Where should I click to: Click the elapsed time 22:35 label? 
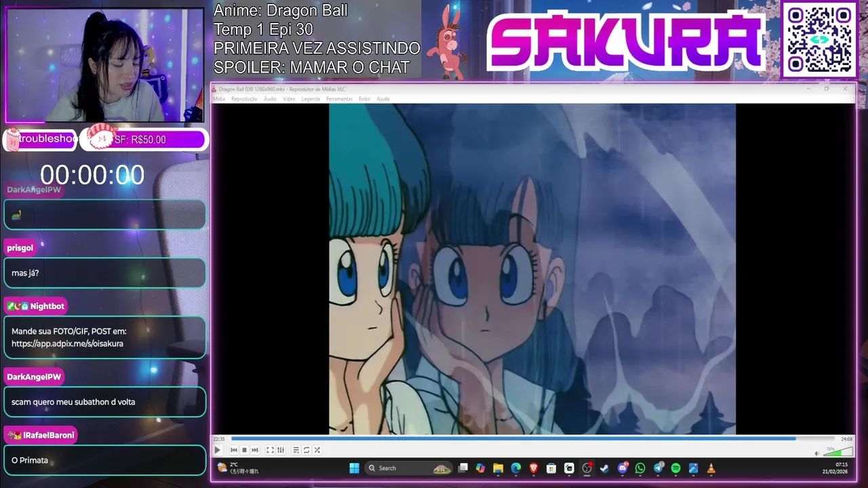point(219,439)
